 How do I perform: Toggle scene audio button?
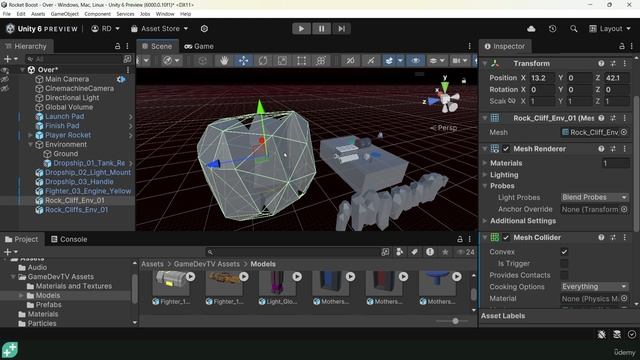pyautogui.click(x=371, y=61)
